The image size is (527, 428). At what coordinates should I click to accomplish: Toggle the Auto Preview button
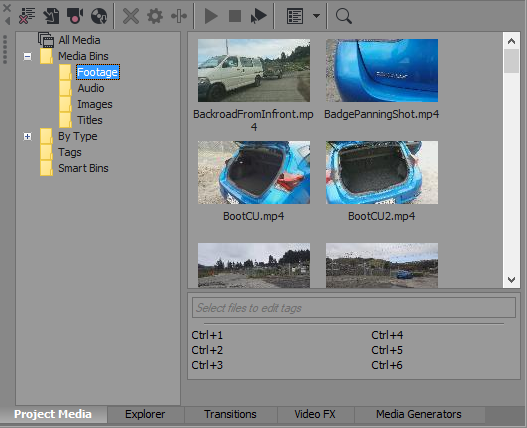258,16
